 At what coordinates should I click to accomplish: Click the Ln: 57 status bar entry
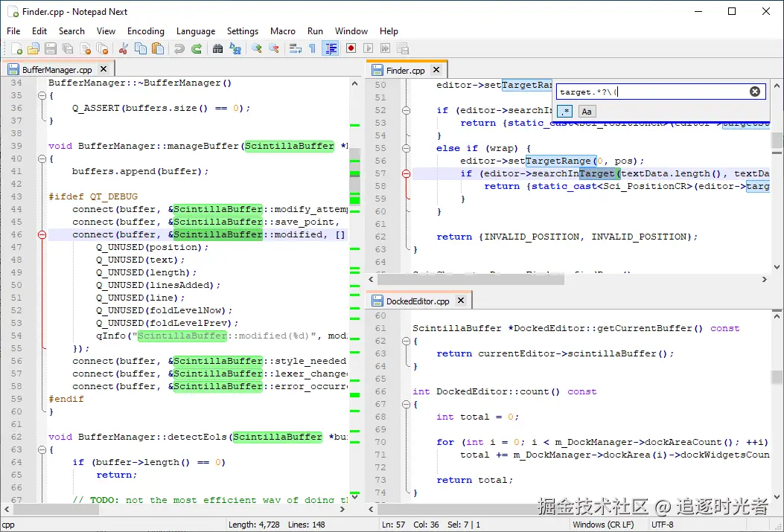click(393, 525)
